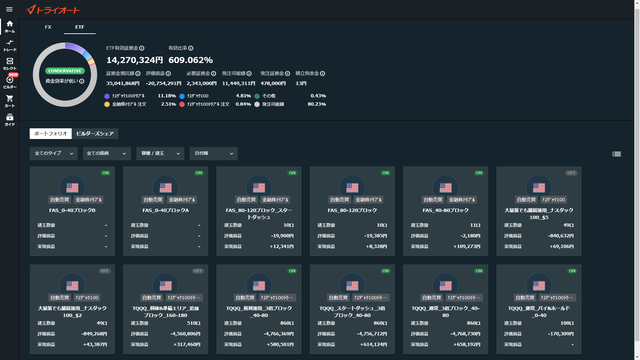Show info icon inside donut chart
Viewport: 640px width, 360px height.
click(x=82, y=81)
